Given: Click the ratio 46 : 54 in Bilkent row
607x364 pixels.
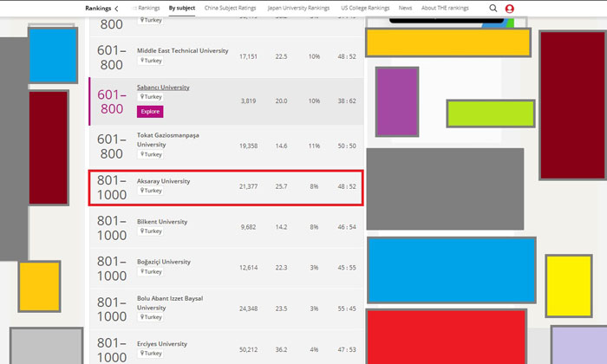Looking at the screenshot, I should click(x=347, y=227).
